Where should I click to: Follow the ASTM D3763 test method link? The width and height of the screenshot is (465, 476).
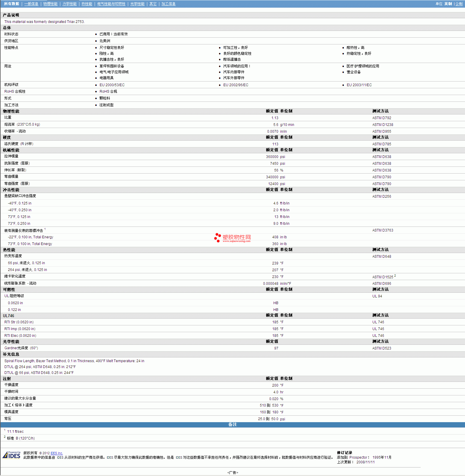point(382,230)
